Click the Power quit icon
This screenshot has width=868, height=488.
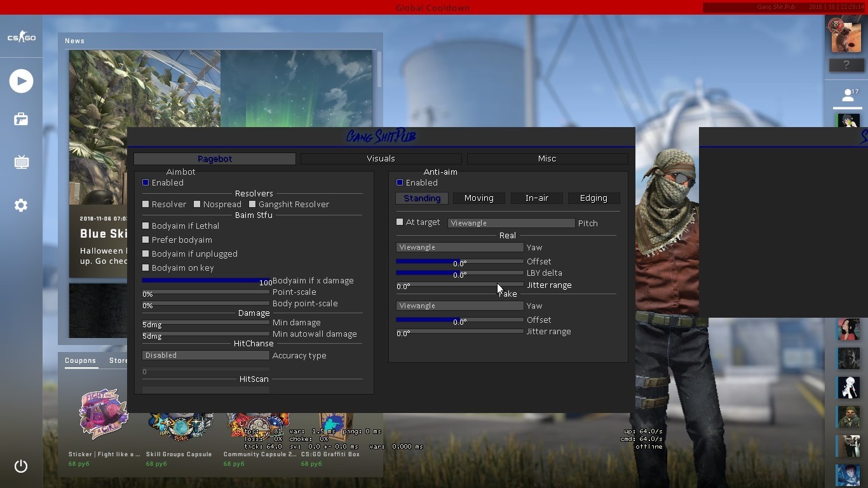[21, 466]
